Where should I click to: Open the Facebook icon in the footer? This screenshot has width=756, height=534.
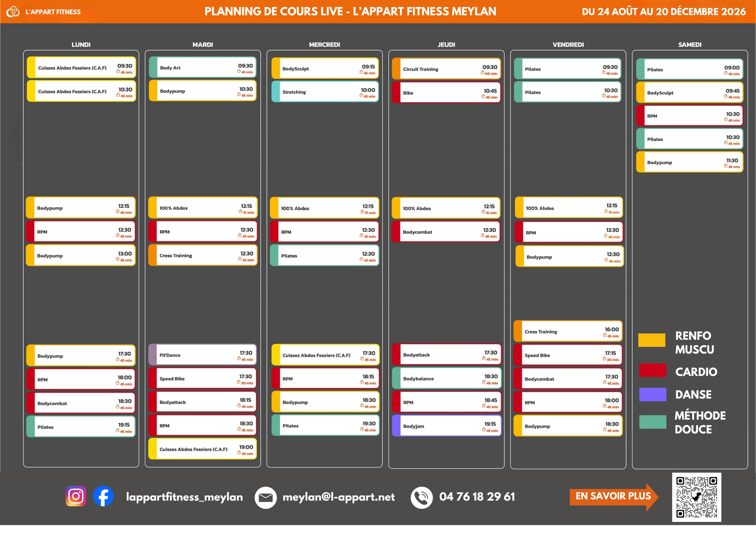[104, 496]
